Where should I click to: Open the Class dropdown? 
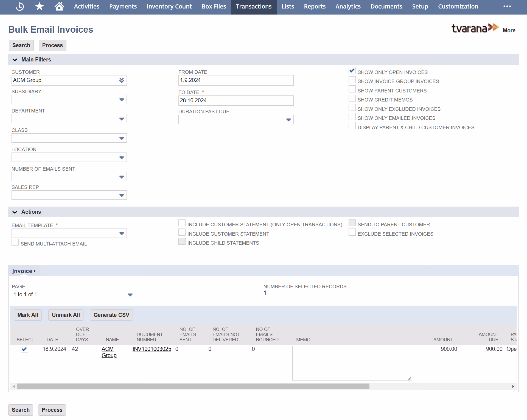[x=122, y=138]
